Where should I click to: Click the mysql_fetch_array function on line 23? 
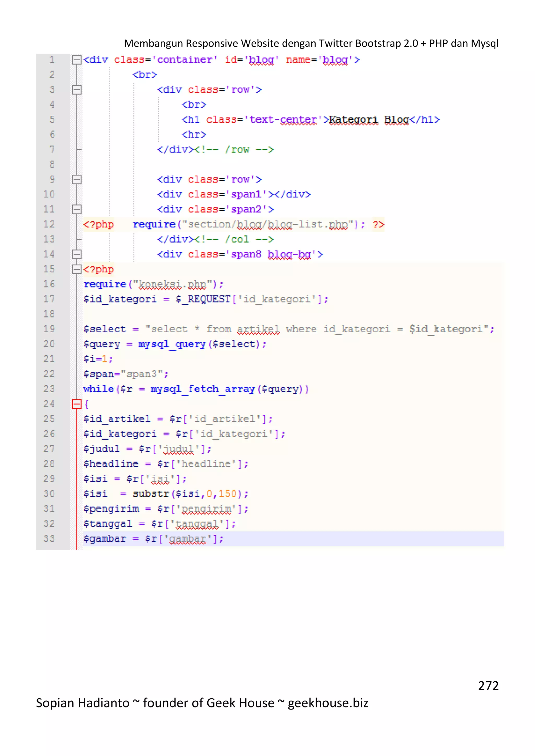tap(202, 389)
